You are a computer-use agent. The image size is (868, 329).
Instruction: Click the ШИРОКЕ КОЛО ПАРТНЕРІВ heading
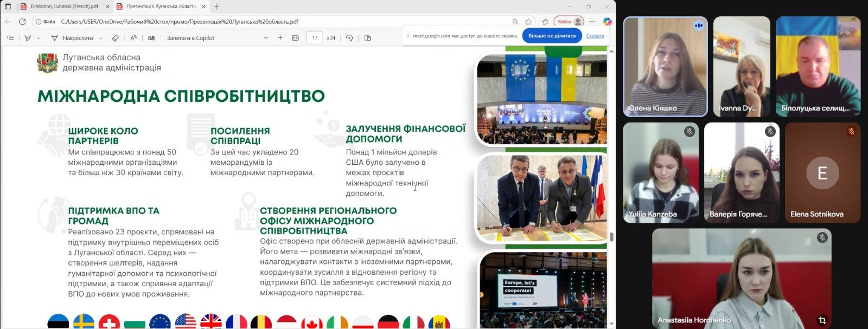tap(103, 136)
